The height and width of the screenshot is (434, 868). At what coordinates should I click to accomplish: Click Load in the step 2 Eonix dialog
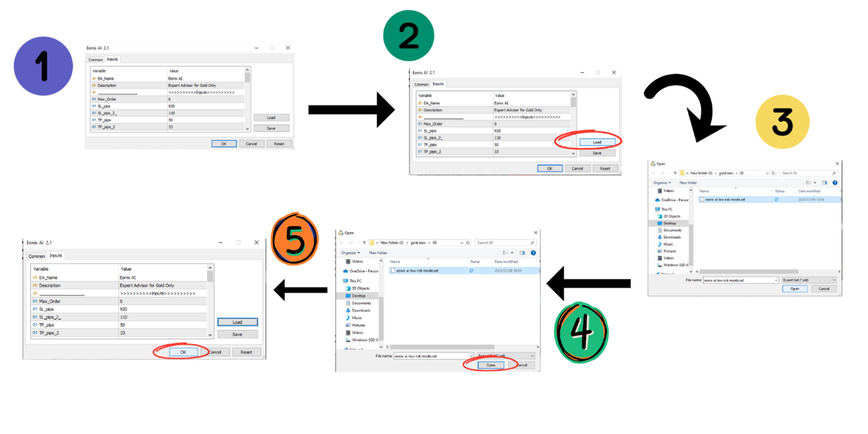tap(597, 142)
